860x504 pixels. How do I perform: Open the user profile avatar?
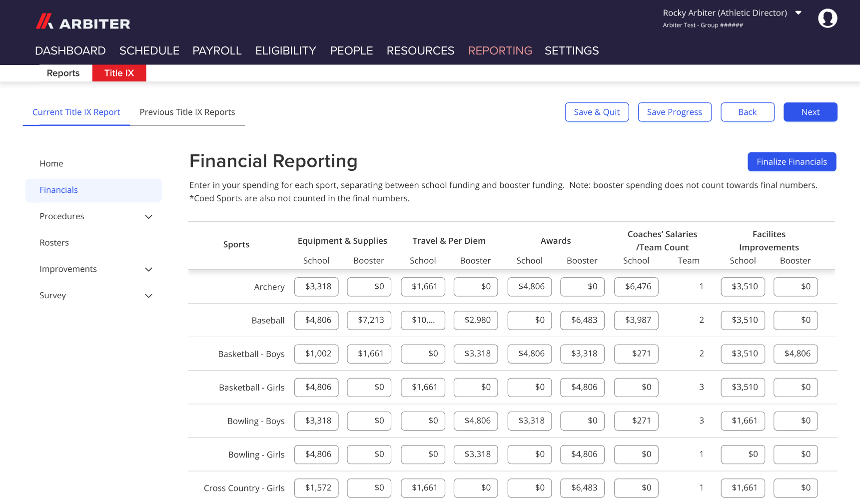coord(828,18)
